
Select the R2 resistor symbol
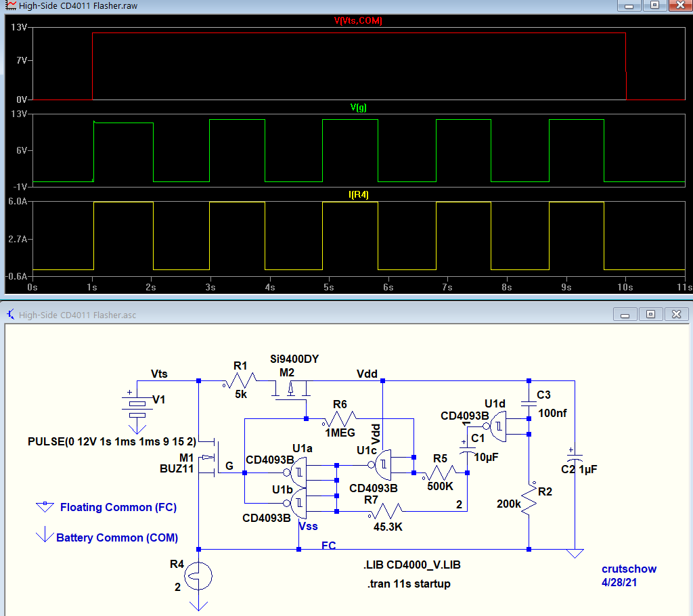click(529, 498)
